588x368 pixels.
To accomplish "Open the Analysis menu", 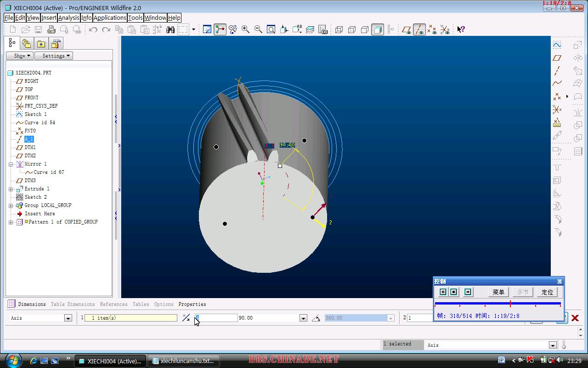I will click(69, 18).
